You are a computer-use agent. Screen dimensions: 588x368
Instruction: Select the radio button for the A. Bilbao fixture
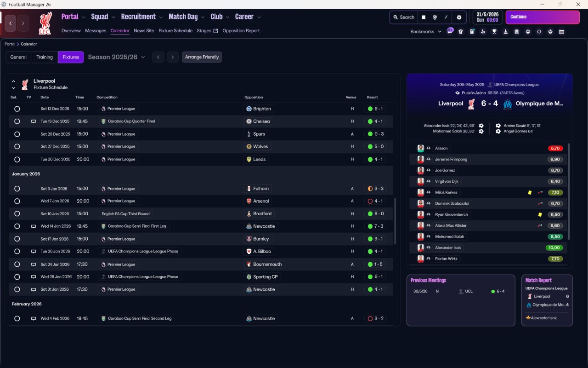point(17,252)
